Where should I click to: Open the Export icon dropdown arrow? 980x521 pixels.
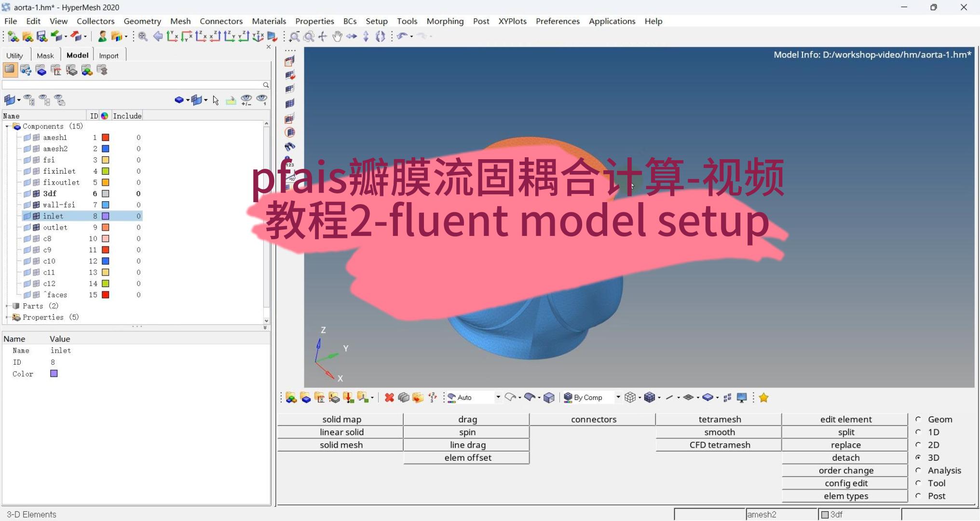click(x=85, y=36)
